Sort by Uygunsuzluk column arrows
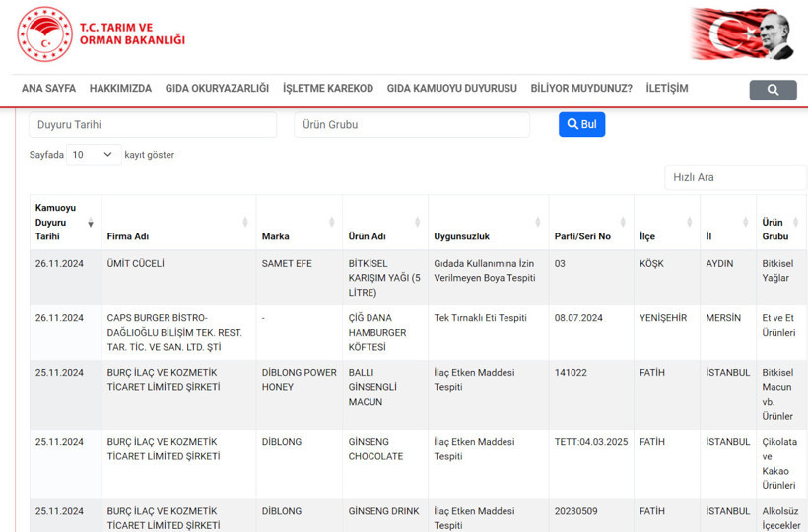Image resolution: width=808 pixels, height=532 pixels. point(538,222)
